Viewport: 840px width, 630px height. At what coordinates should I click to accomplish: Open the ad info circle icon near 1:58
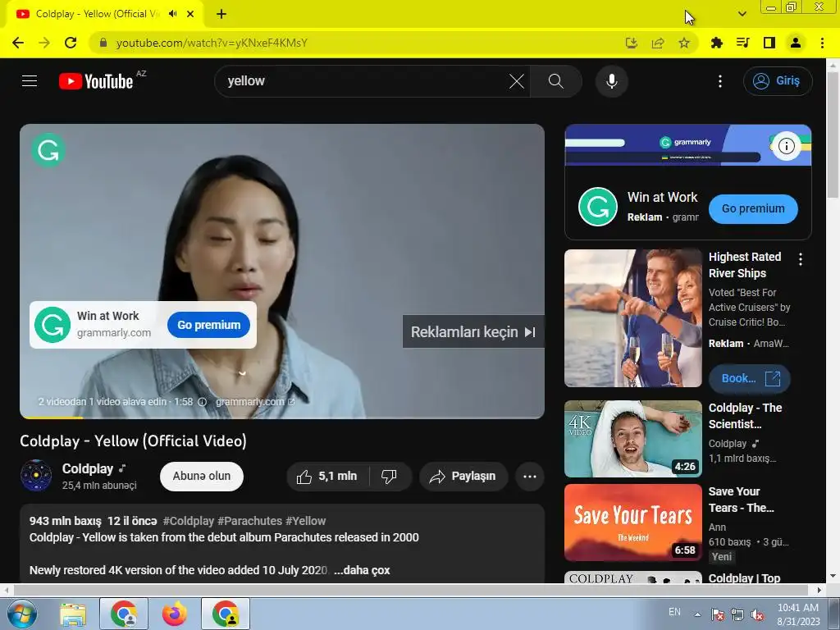point(202,402)
